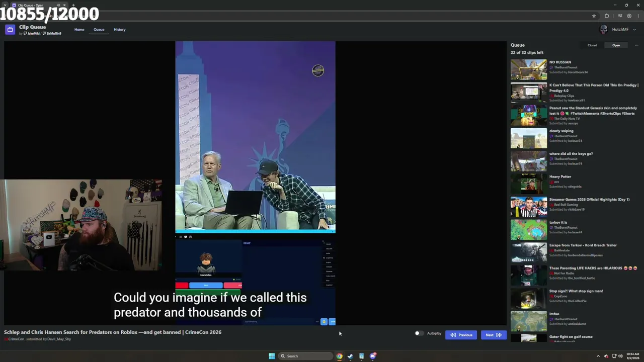Screen dimensions: 644x362
Task: Open the History tab
Action: click(119, 30)
